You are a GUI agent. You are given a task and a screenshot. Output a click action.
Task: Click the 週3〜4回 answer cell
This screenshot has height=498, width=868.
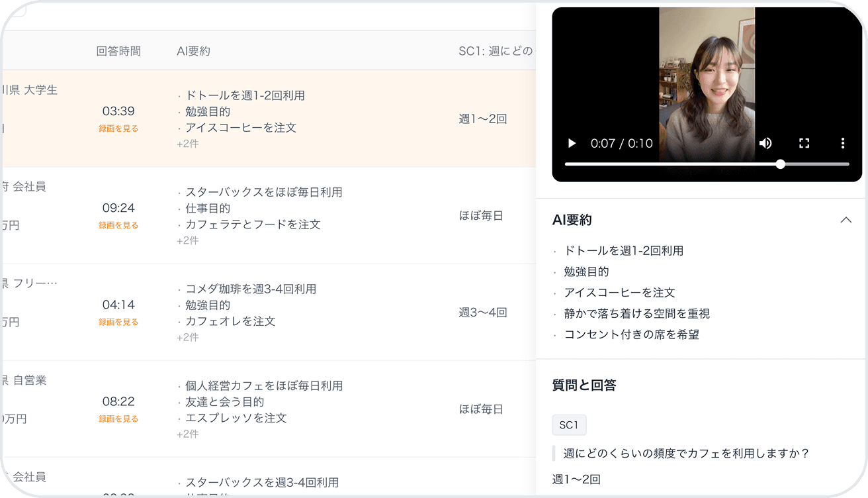(483, 313)
